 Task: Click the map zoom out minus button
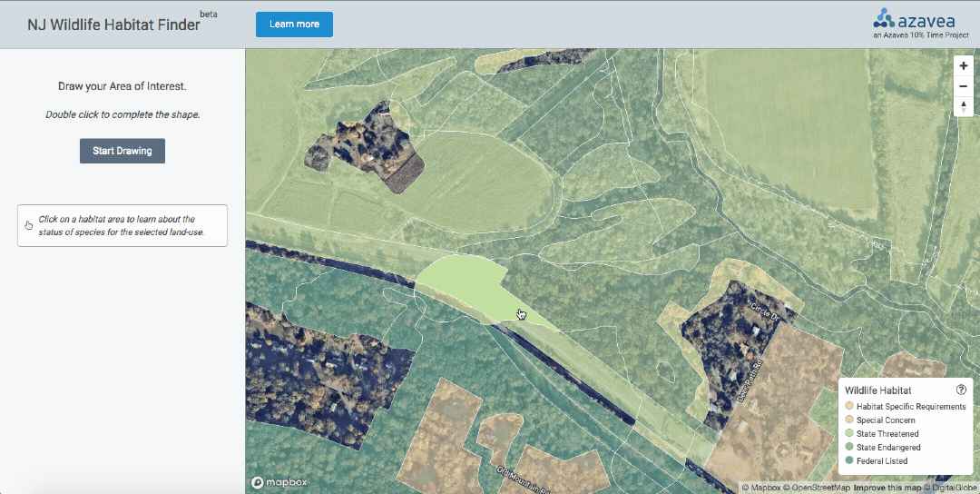click(963, 86)
